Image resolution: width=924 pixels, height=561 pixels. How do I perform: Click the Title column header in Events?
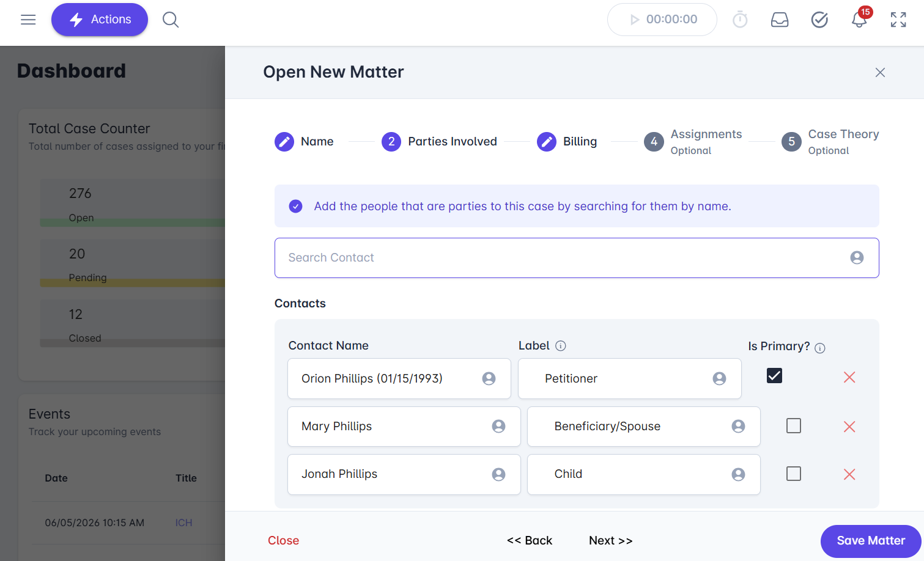pyautogui.click(x=186, y=479)
